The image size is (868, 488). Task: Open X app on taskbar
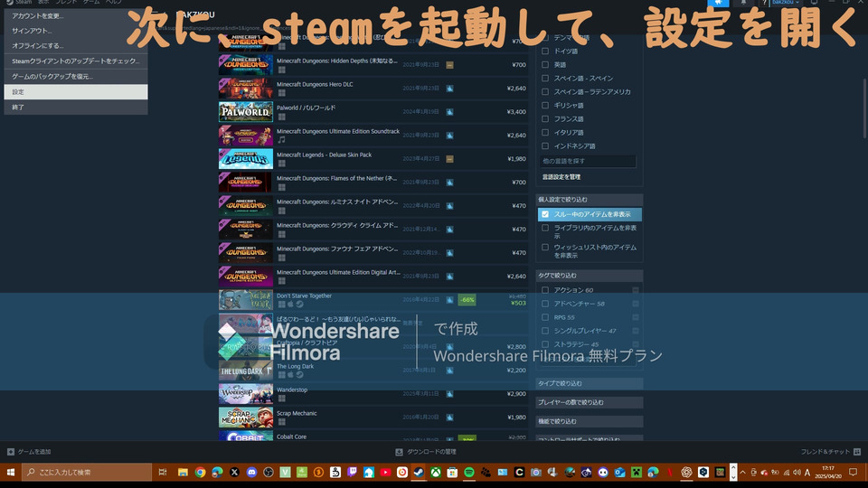tap(234, 472)
